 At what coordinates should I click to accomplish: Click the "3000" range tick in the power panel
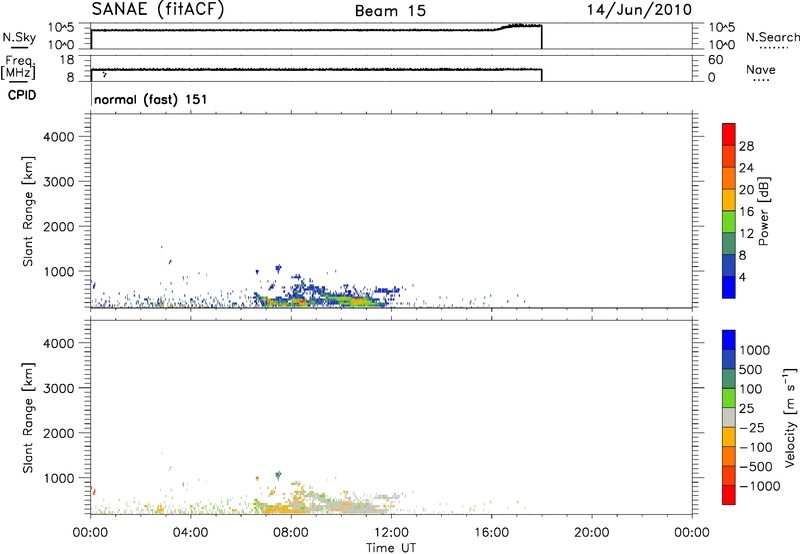click(x=59, y=182)
